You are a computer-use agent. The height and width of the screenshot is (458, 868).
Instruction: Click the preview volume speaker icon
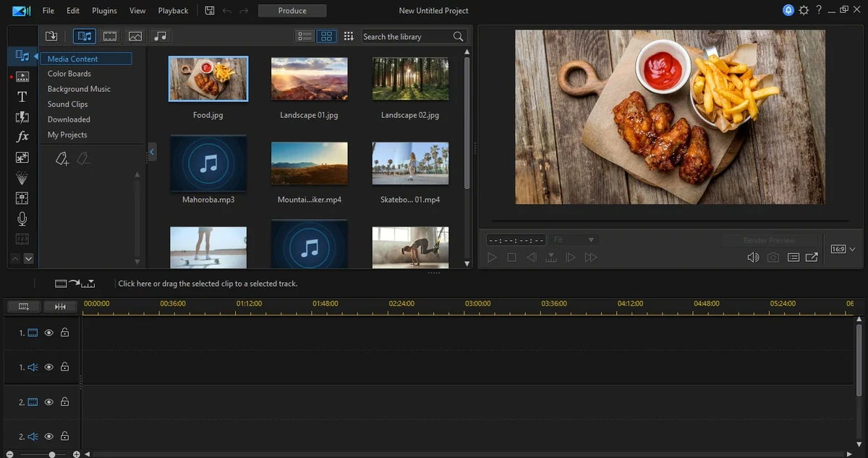pos(753,258)
